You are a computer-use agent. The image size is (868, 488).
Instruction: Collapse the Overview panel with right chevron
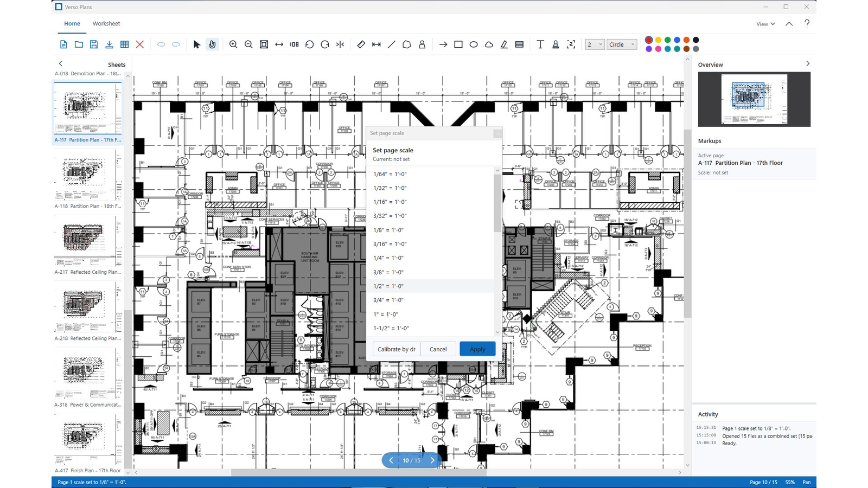pos(807,64)
